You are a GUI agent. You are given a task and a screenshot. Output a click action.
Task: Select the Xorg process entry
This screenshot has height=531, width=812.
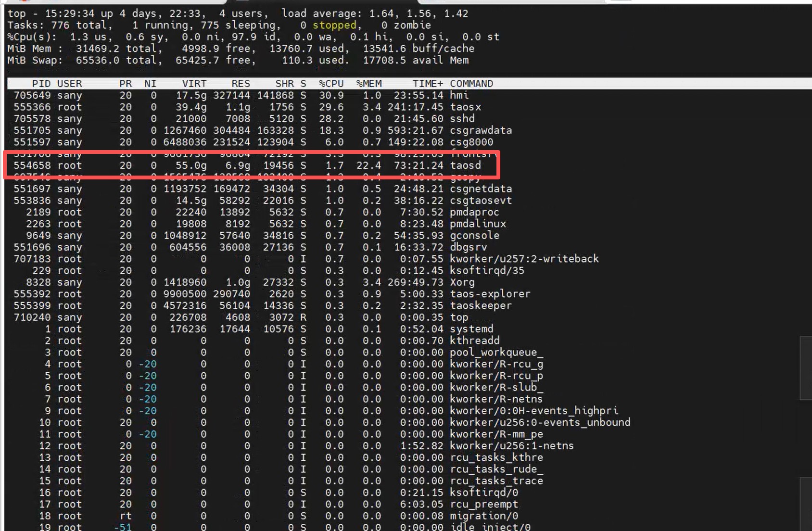tap(462, 282)
